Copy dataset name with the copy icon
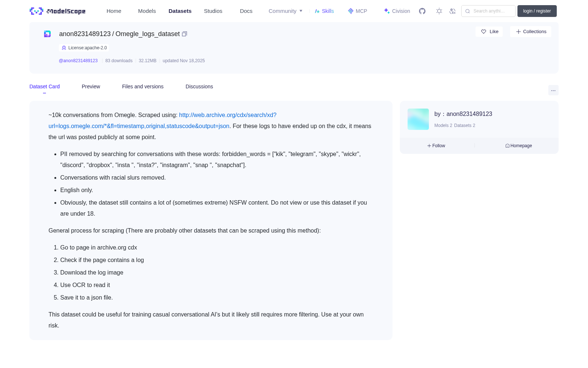The width and height of the screenshot is (588, 368). (184, 34)
